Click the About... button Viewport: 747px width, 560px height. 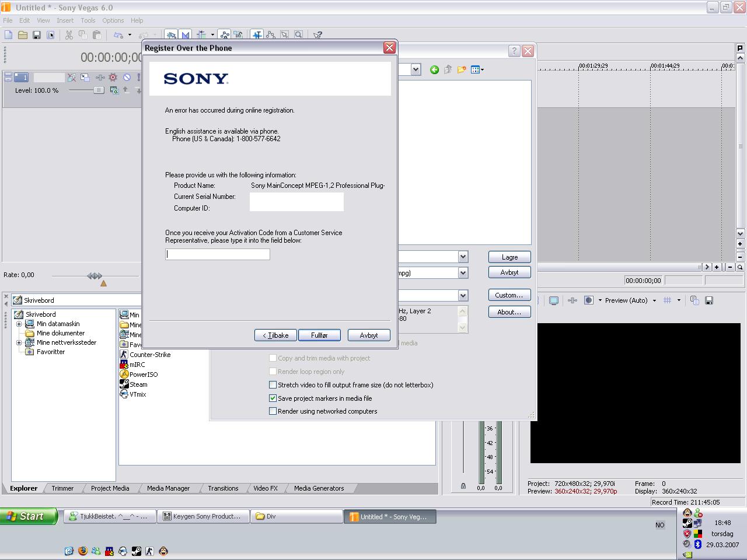[509, 312]
